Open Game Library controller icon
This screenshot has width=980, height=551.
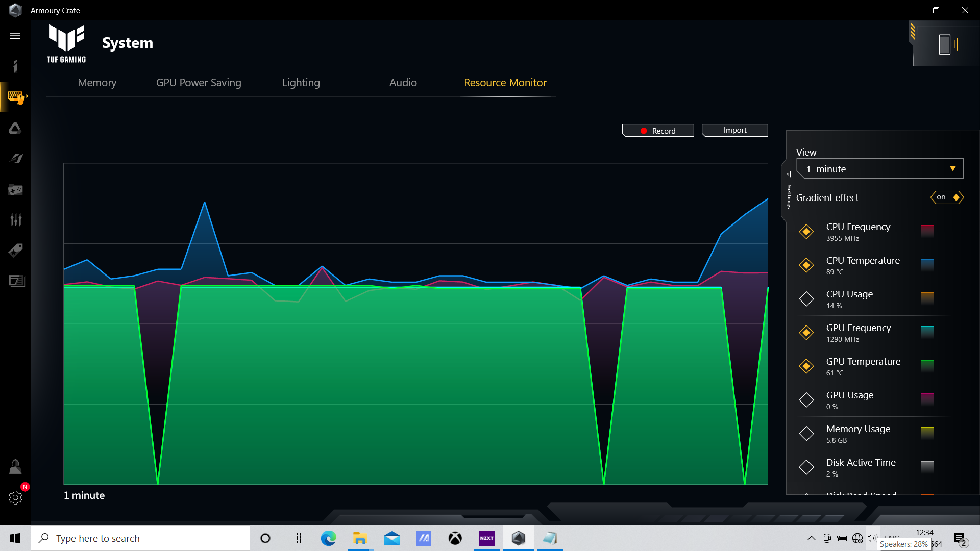point(15,190)
